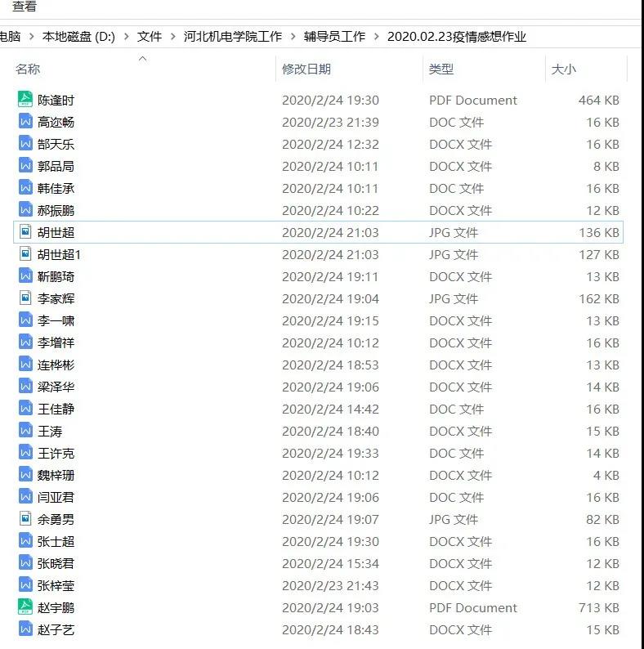Click date 2020/2/23 21:39 of 高迩畅
The height and width of the screenshot is (649, 644).
point(330,122)
